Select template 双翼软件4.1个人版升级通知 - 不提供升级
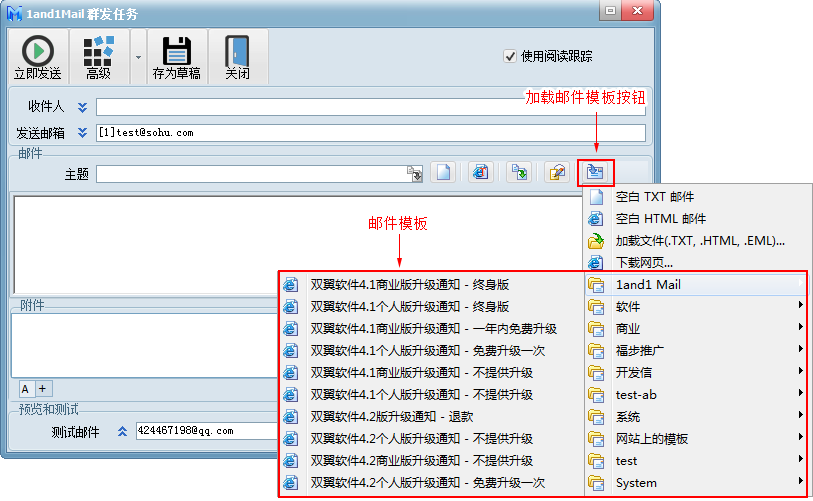 pos(432,395)
